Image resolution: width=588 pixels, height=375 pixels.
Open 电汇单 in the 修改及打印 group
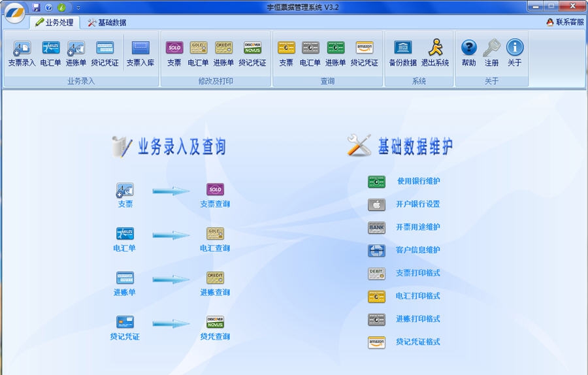pos(198,54)
